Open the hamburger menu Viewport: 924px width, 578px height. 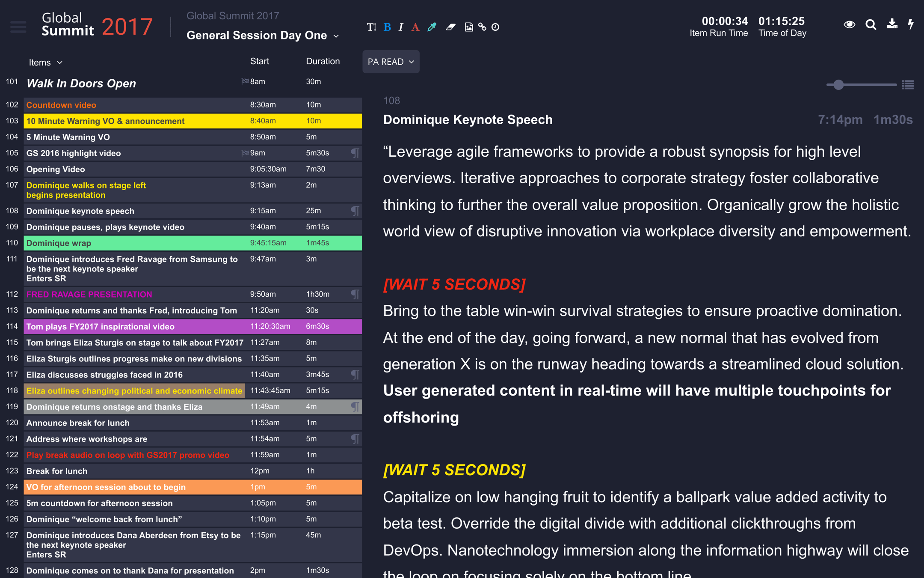tap(18, 27)
